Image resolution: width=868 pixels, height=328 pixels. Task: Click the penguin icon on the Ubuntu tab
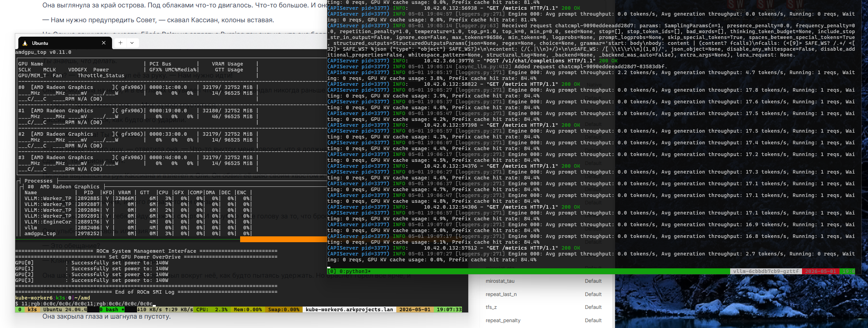pyautogui.click(x=25, y=43)
